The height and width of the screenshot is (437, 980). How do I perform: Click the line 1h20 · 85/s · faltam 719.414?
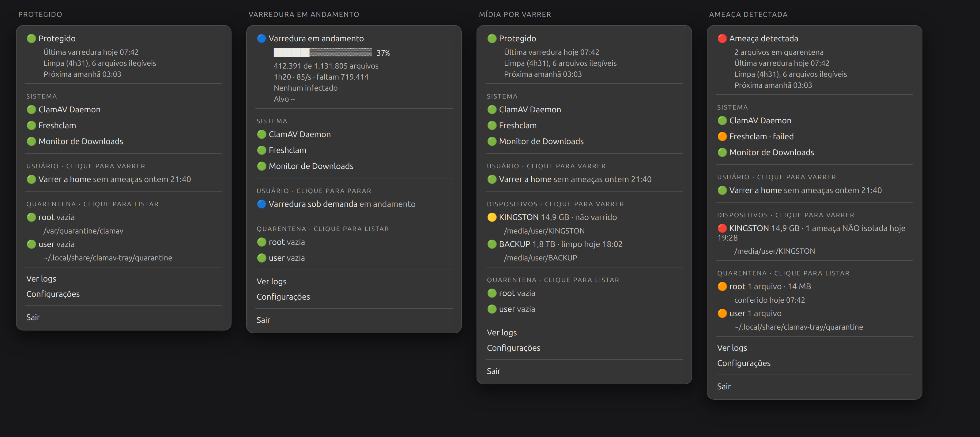pyautogui.click(x=321, y=77)
